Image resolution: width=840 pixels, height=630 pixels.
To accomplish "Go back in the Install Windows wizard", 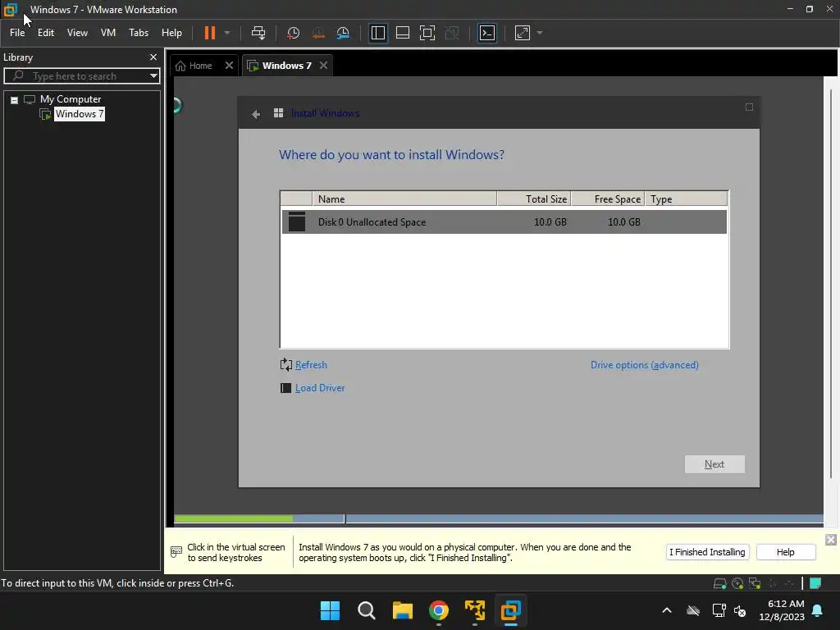I will point(256,113).
